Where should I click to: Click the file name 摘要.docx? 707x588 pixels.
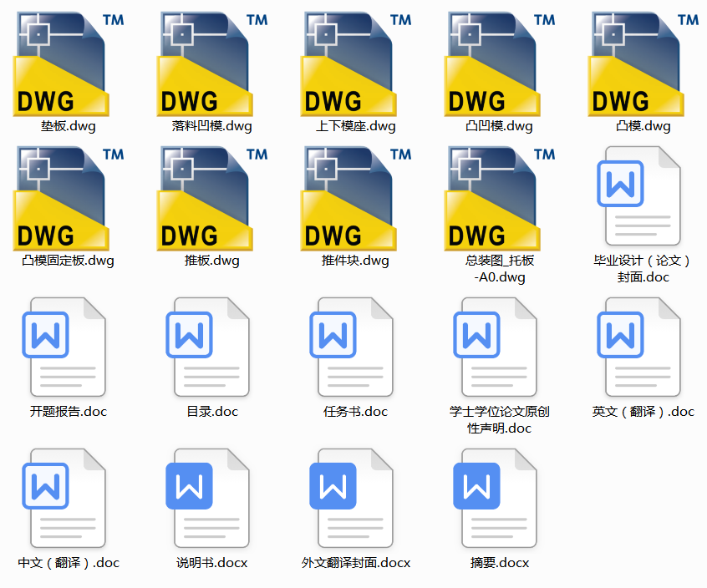point(500,563)
